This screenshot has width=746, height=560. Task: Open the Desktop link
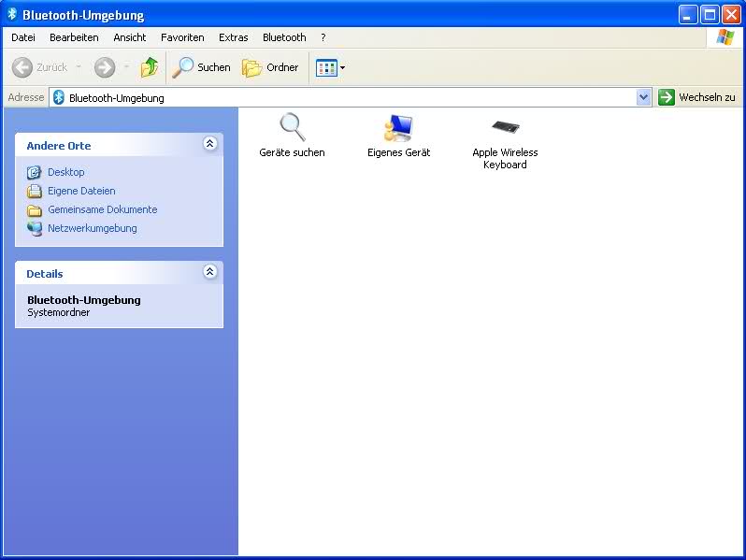(66, 172)
